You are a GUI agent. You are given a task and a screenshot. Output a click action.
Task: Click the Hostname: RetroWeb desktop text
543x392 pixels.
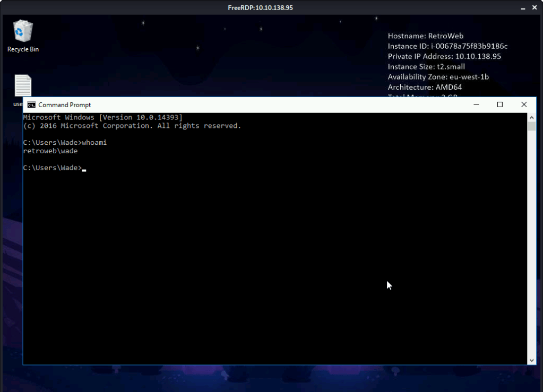(x=426, y=36)
